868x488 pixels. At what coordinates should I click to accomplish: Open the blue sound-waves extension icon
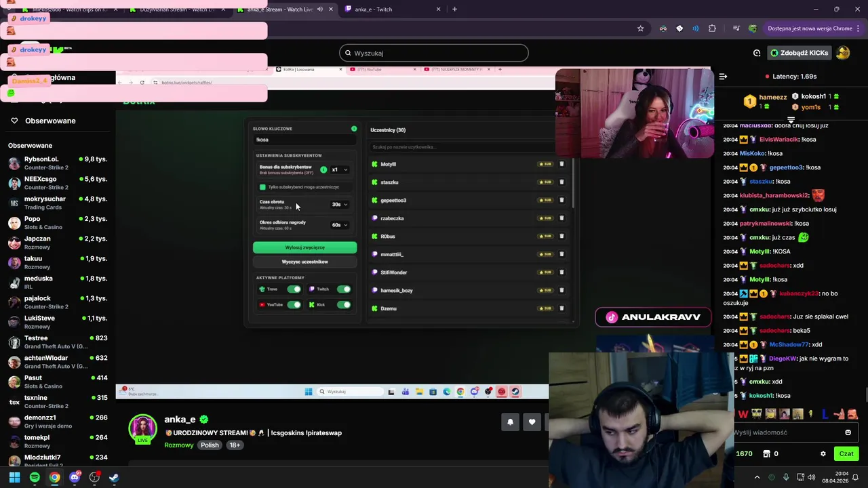[x=696, y=28]
